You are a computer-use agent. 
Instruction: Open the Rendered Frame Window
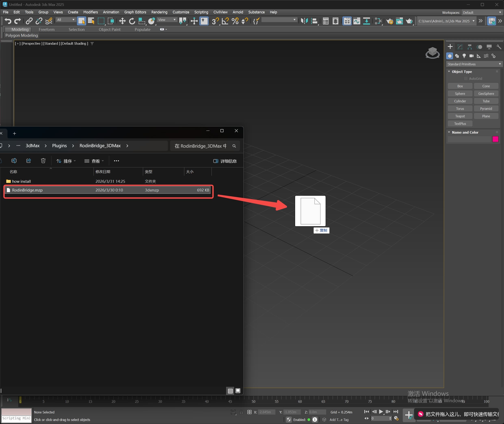tap(399, 21)
